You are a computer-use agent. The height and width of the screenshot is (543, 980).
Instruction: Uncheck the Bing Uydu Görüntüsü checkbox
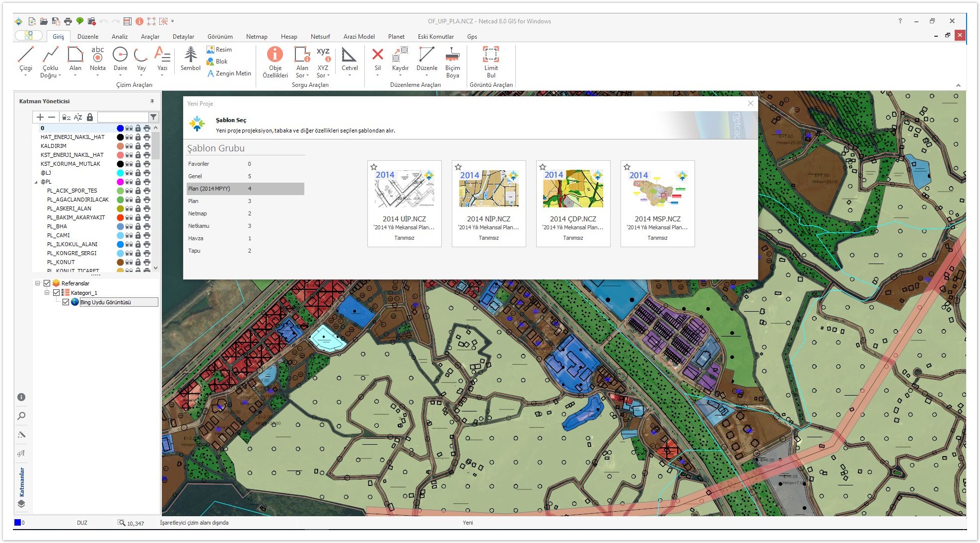pos(66,302)
